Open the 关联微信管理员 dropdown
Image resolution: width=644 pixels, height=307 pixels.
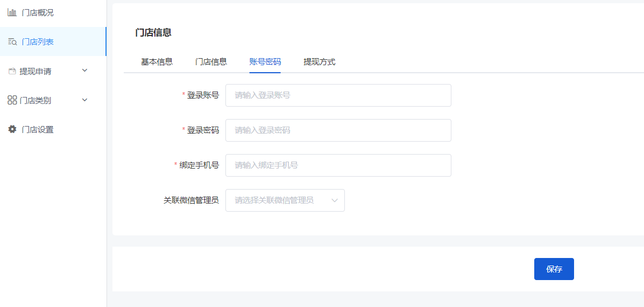pyautogui.click(x=285, y=200)
